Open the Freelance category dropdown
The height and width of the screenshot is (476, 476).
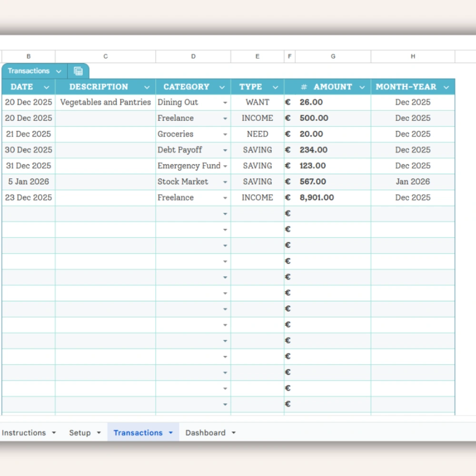[x=224, y=118]
